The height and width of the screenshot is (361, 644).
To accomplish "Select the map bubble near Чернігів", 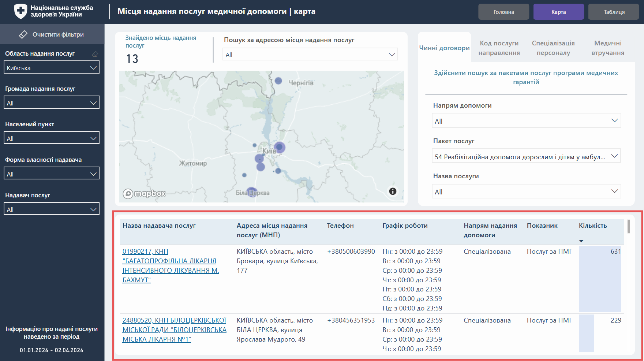I will (x=278, y=81).
